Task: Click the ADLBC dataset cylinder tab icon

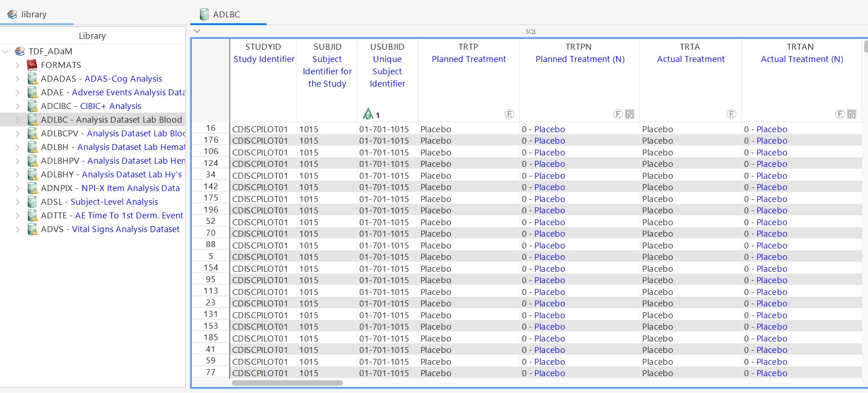Action: tap(204, 14)
